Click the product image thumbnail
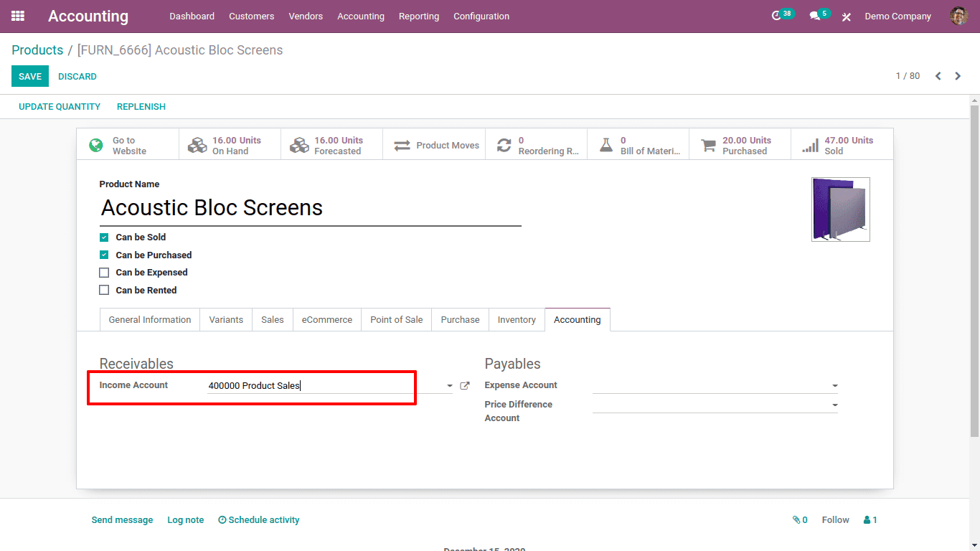Viewport: 980px width, 551px height. click(x=841, y=209)
